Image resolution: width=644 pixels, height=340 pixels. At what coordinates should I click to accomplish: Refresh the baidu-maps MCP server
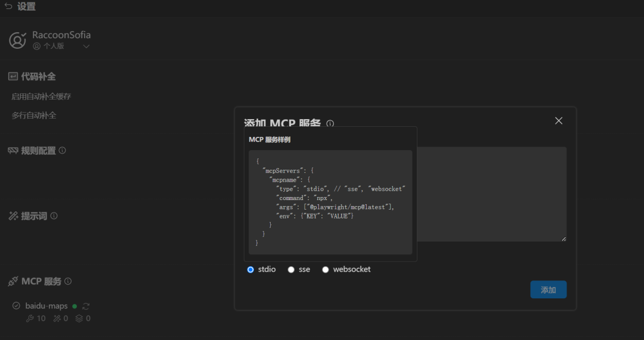86,306
